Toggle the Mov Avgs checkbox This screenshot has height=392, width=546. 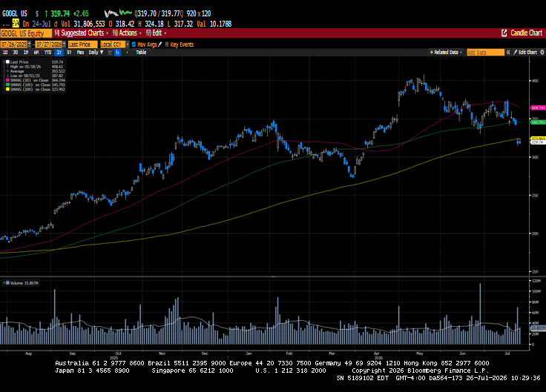(134, 44)
